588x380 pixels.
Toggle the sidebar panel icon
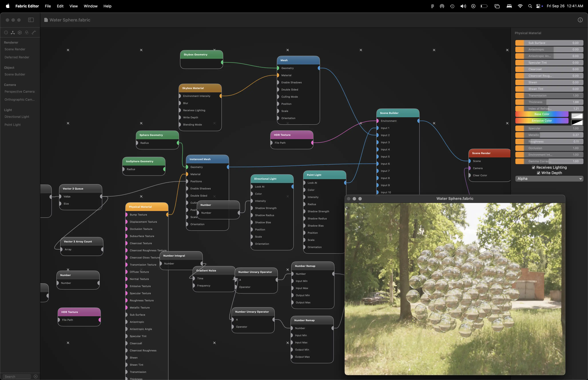pos(31,20)
